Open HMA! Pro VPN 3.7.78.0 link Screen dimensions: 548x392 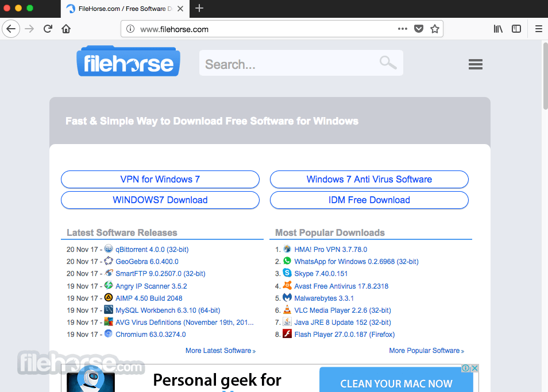[331, 250]
